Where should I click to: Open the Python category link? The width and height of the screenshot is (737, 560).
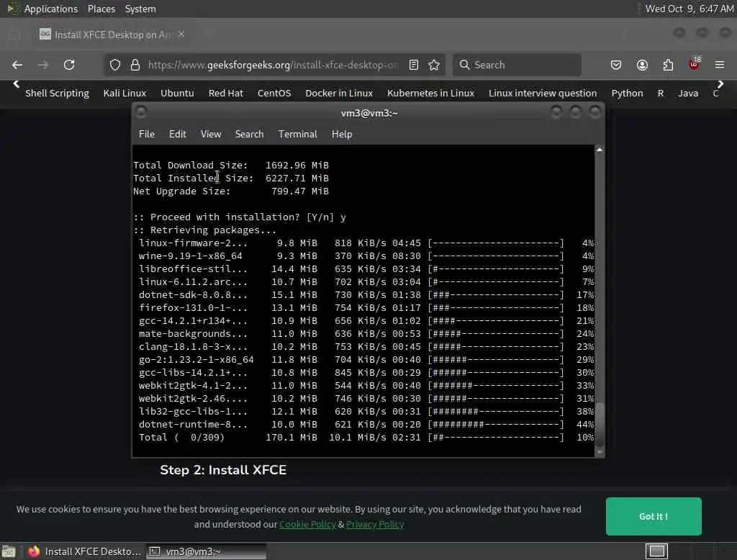pyautogui.click(x=627, y=93)
